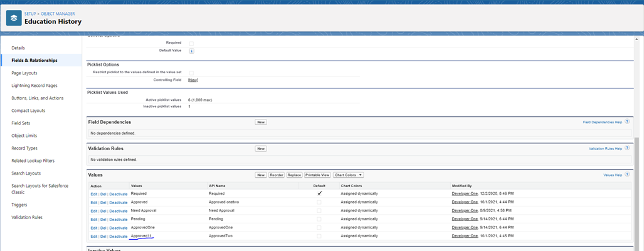644x251 pixels.
Task: Click the Default Value info icon
Action: point(191,51)
